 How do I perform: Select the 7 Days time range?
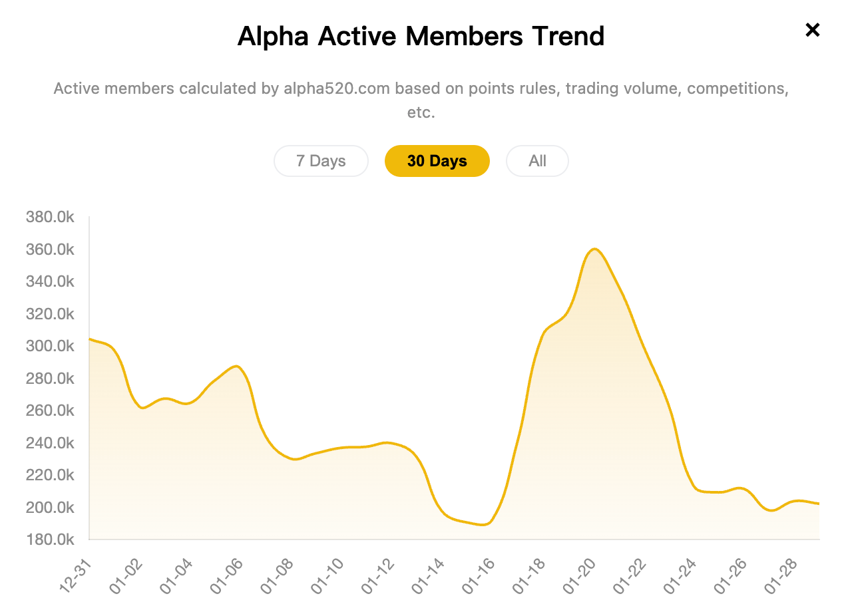[321, 160]
